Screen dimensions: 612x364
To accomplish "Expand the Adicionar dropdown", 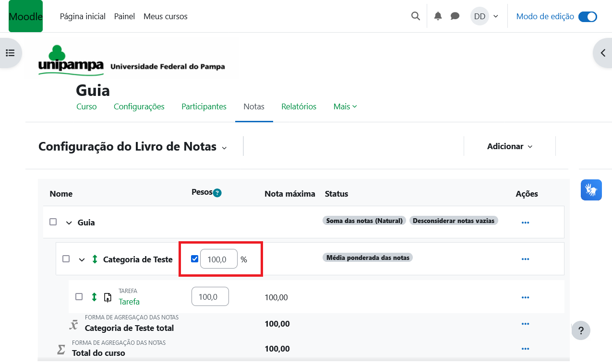I will click(x=509, y=146).
